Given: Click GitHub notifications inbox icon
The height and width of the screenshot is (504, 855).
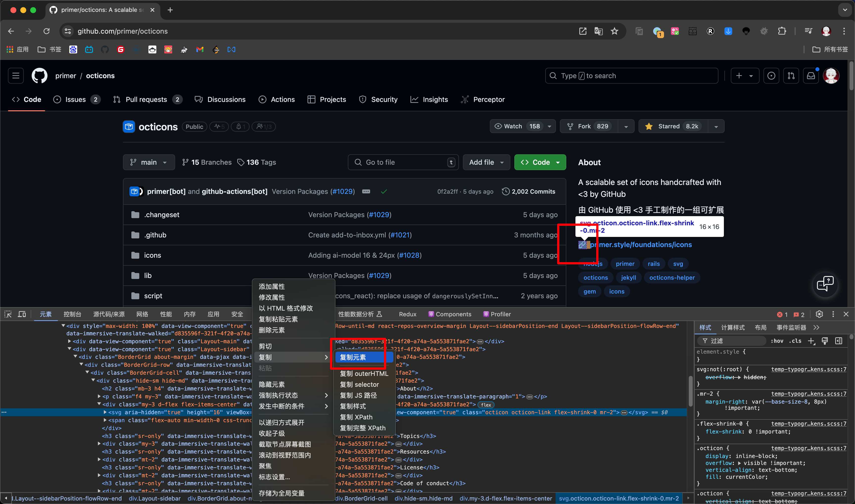Looking at the screenshot, I should pyautogui.click(x=811, y=76).
